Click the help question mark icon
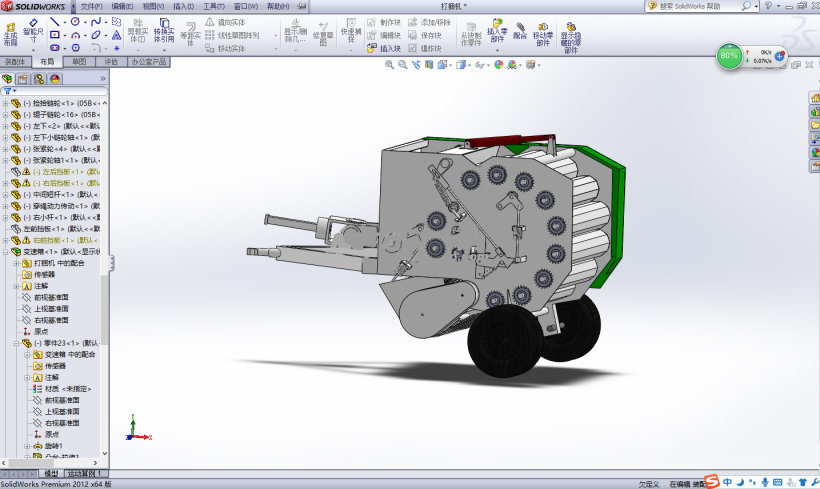 click(768, 6)
